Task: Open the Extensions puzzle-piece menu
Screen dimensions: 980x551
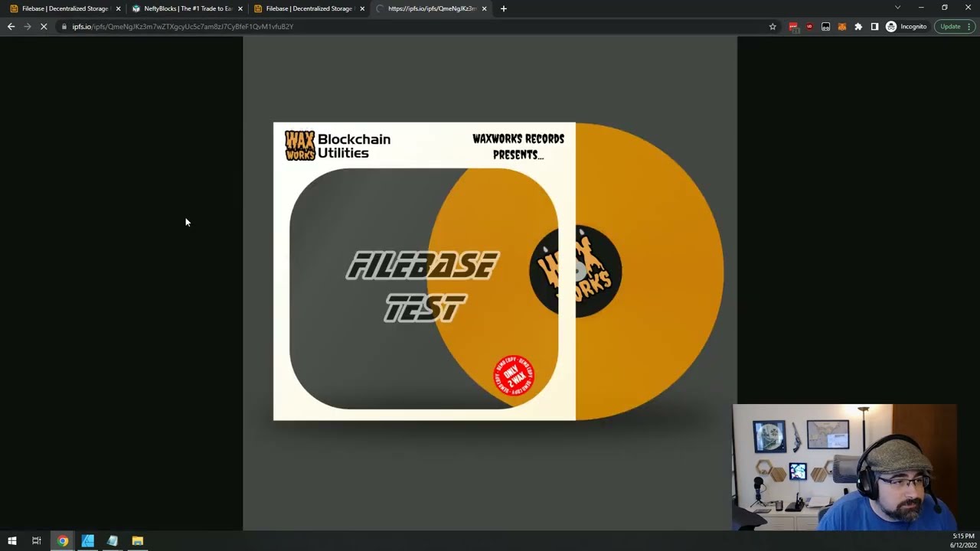Action: click(x=858, y=27)
